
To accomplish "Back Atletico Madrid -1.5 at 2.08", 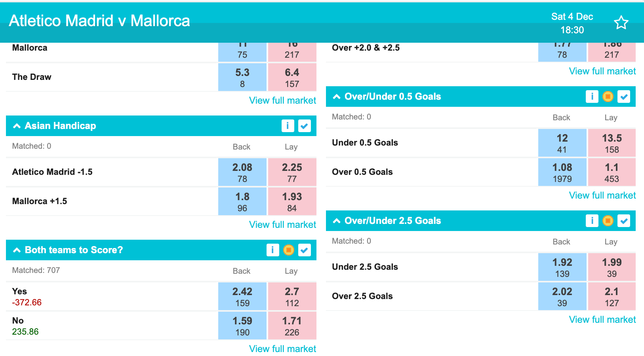I will (242, 172).
